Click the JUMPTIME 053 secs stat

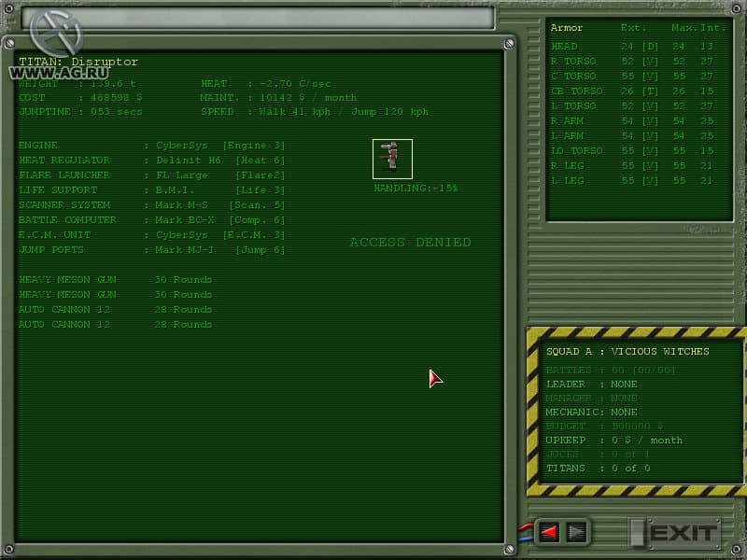coord(80,112)
